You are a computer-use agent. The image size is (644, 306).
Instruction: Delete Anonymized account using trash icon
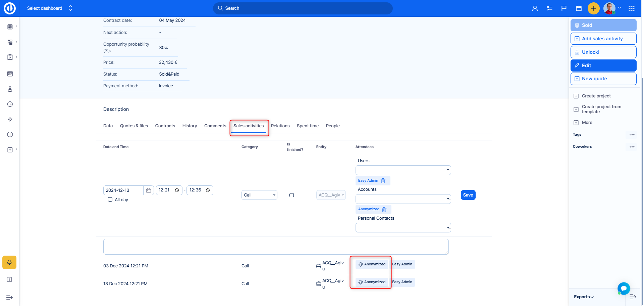pos(384,209)
